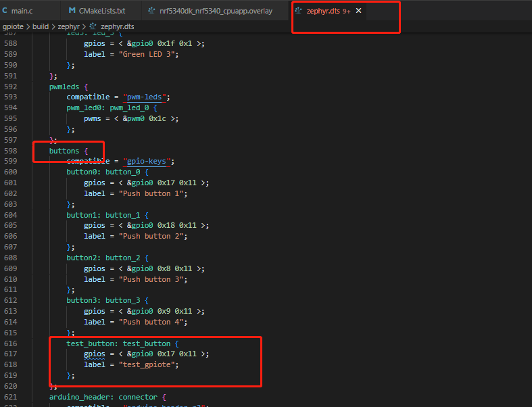Click the file icon in the breadcrumb
532x407 pixels.
coord(93,26)
